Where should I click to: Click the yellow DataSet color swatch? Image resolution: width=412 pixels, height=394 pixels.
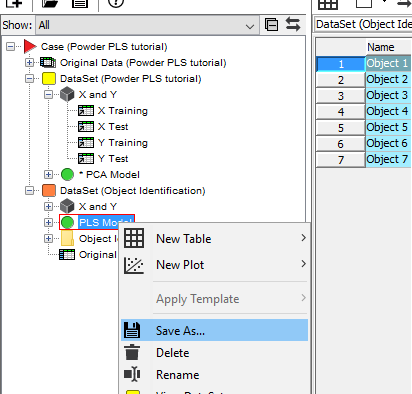point(49,78)
